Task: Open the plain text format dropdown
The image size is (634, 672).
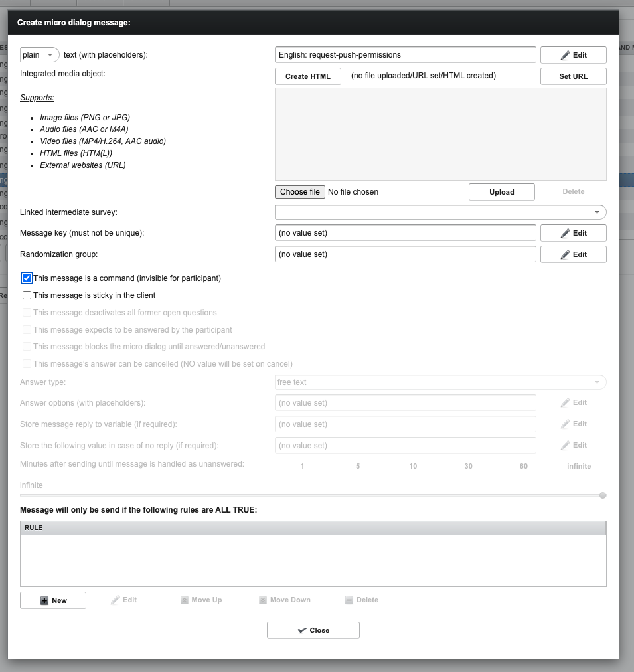Action: [40, 55]
